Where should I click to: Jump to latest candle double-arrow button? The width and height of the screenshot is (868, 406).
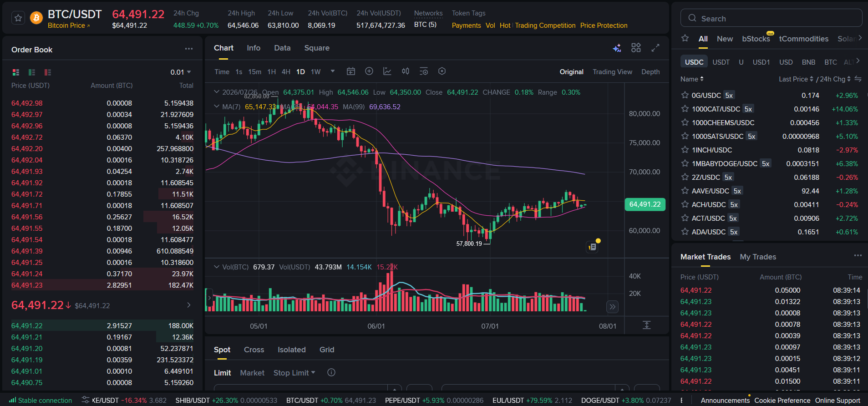613,307
